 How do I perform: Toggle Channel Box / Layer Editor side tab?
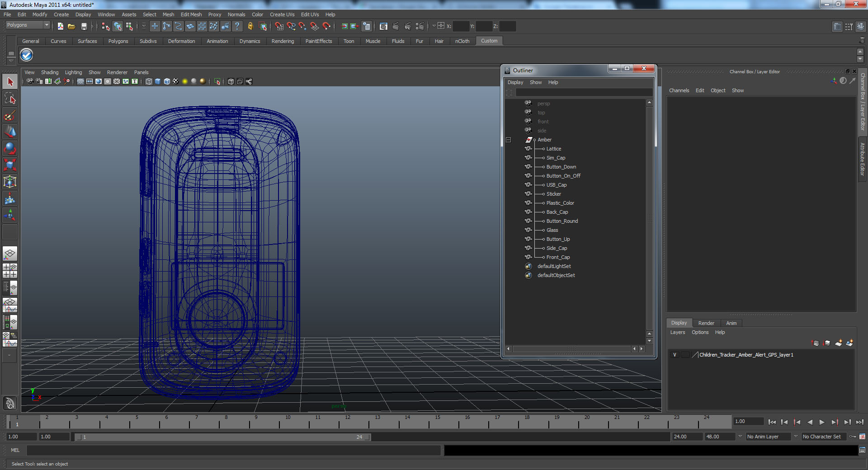[863, 102]
